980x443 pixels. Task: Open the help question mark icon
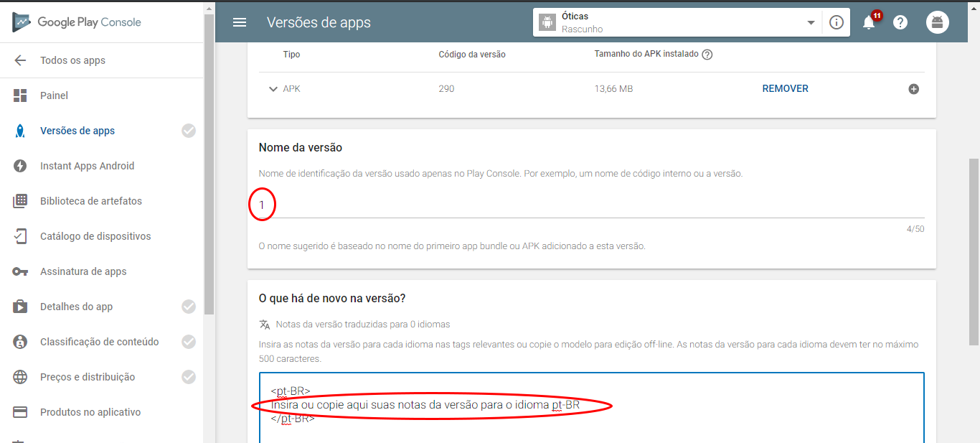pos(900,22)
